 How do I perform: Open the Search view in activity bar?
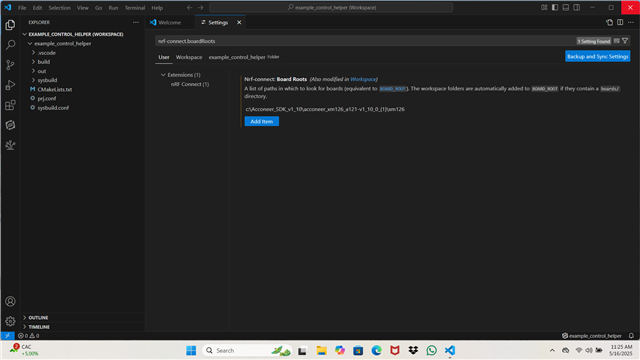pyautogui.click(x=10, y=44)
